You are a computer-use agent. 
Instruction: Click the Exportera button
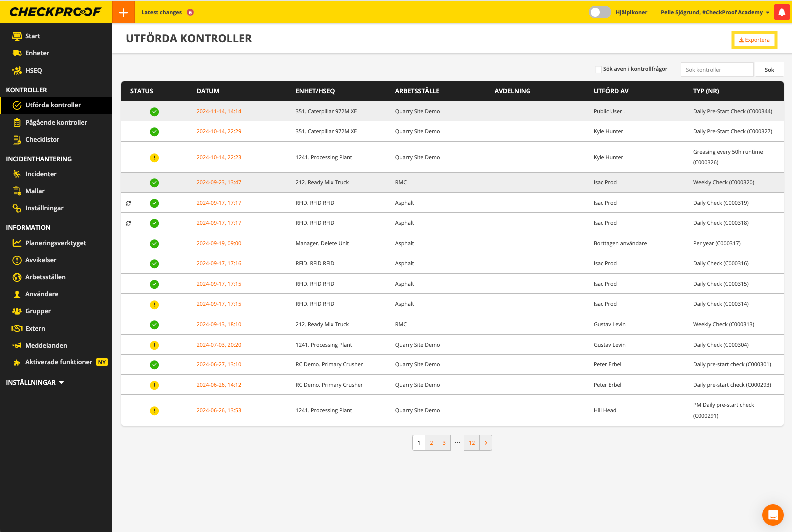point(754,40)
